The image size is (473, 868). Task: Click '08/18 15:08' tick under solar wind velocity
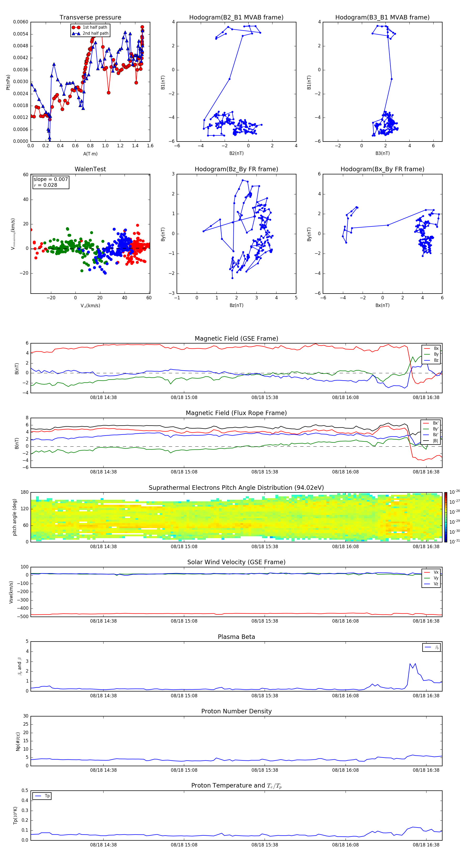(184, 621)
